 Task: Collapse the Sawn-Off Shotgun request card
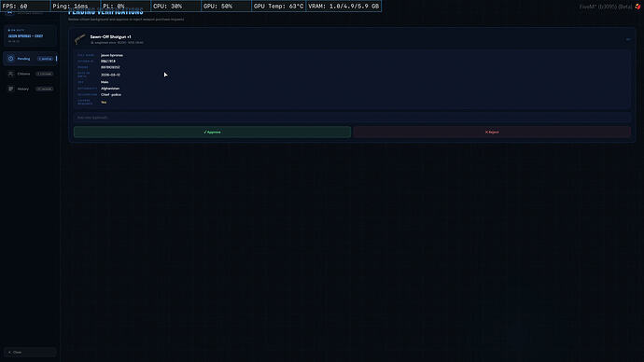click(628, 39)
